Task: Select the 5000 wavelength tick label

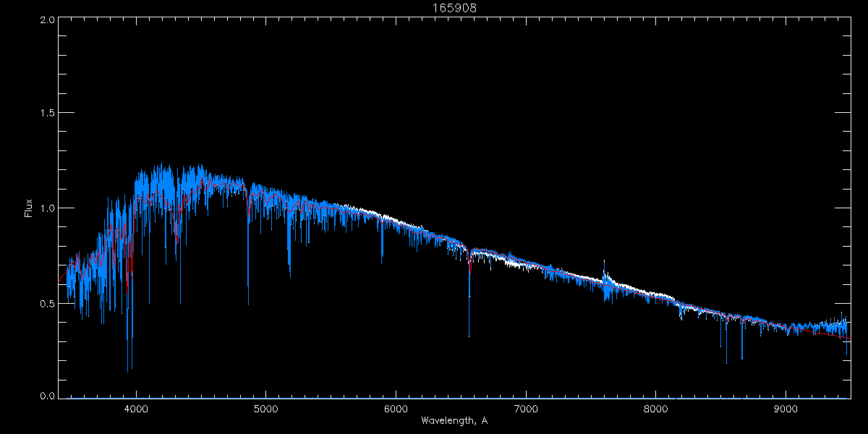Action: (265, 408)
